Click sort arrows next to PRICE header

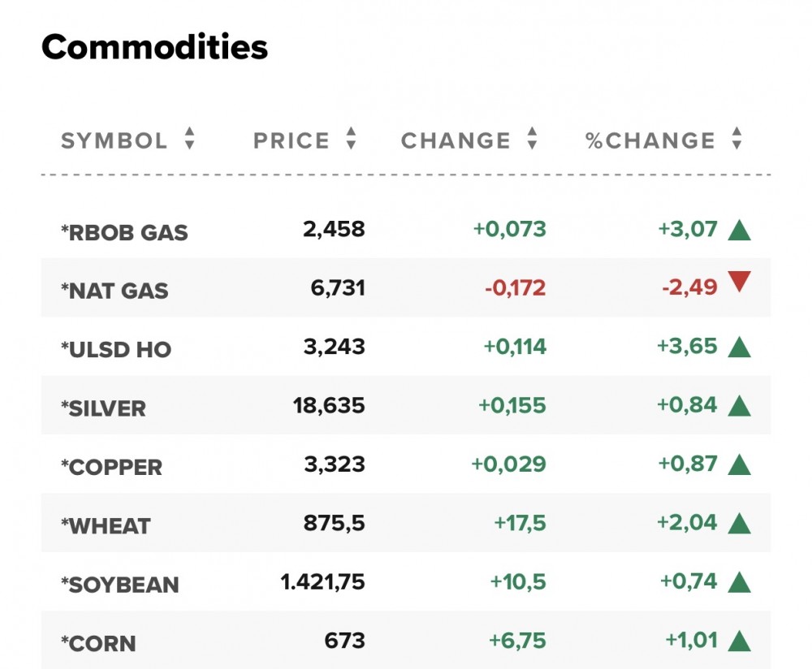pos(351,139)
